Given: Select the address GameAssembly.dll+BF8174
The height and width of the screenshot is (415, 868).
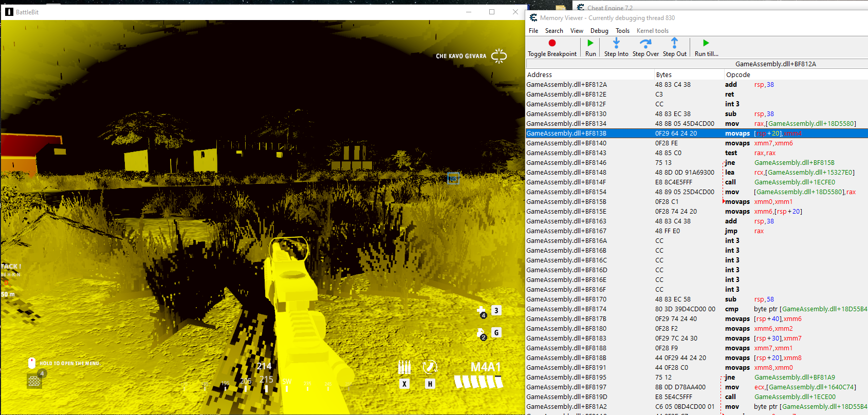Looking at the screenshot, I should tap(566, 309).
